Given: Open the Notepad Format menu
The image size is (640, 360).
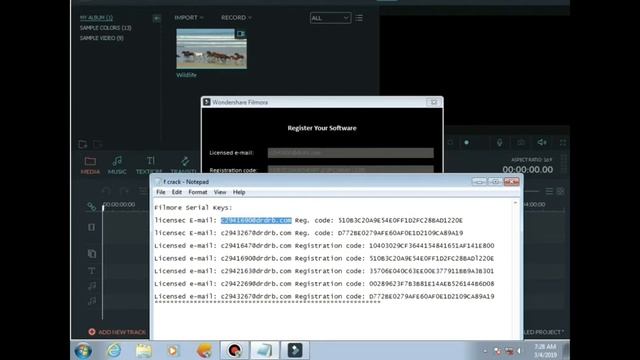Looking at the screenshot, I should (198, 192).
